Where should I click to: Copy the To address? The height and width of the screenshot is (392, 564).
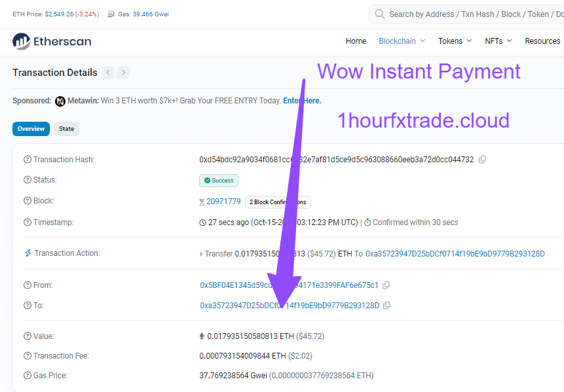(x=386, y=306)
